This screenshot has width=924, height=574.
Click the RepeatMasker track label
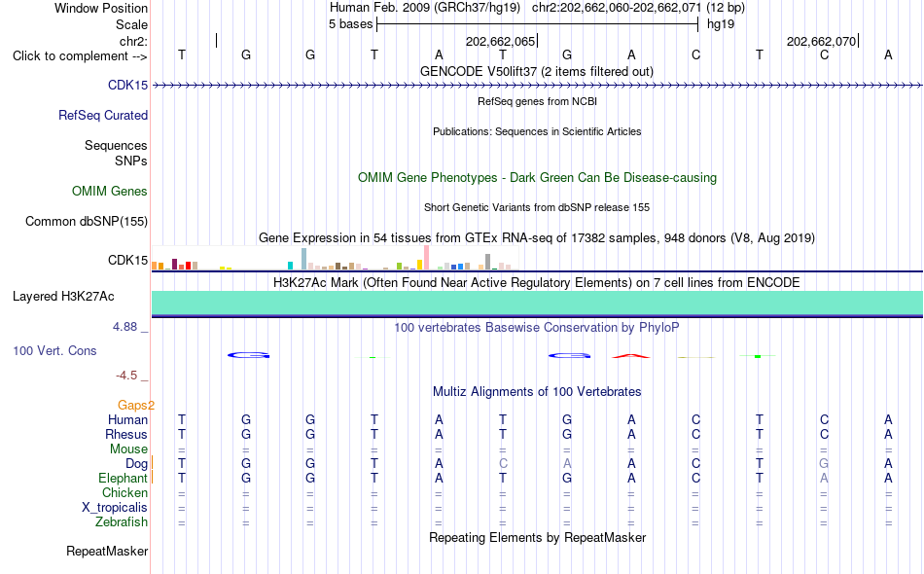point(107,551)
